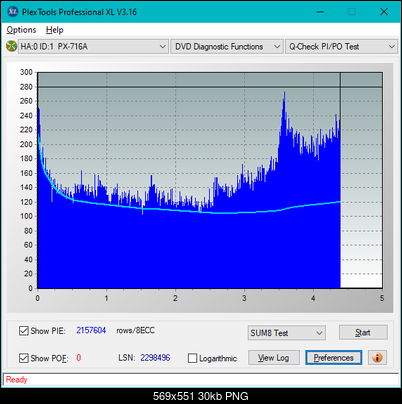The height and width of the screenshot is (404, 402).
Task: Click the PIE value 2157604
Action: coord(91,330)
